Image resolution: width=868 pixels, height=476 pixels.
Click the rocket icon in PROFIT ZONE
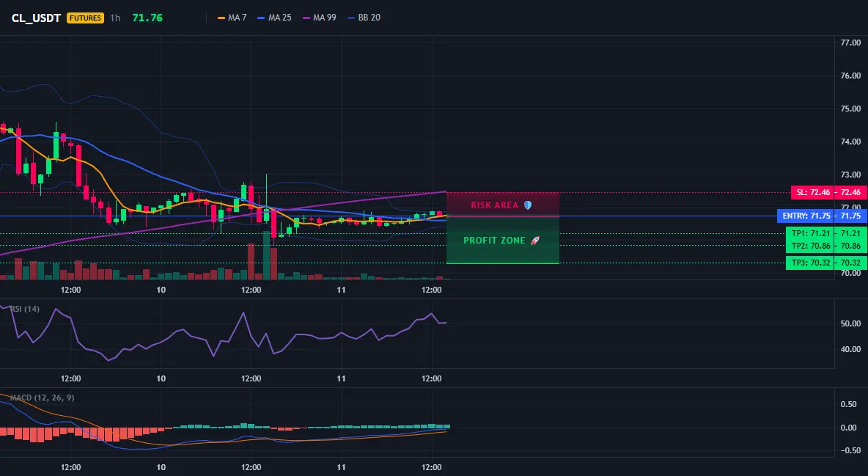click(534, 241)
